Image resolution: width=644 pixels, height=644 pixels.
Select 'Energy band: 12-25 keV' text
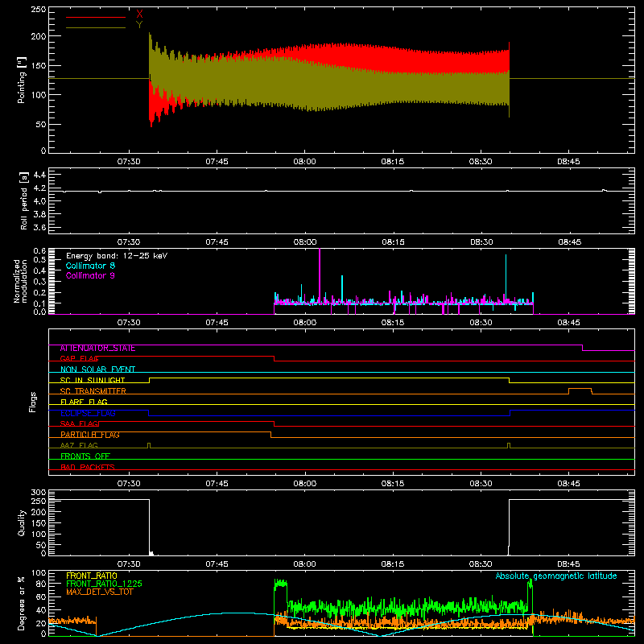pos(117,256)
